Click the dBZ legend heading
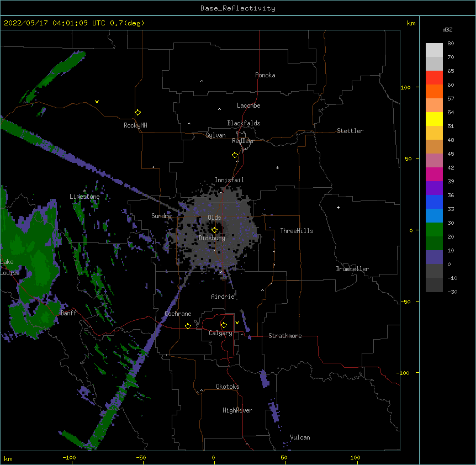Image resolution: width=476 pixels, height=465 pixels. pyautogui.click(x=447, y=29)
